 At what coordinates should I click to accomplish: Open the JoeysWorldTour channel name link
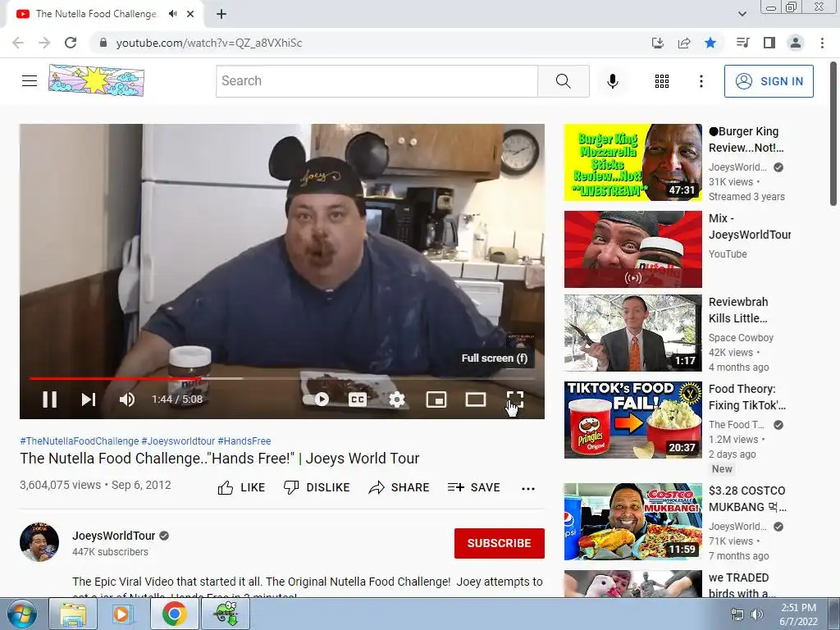click(113, 536)
